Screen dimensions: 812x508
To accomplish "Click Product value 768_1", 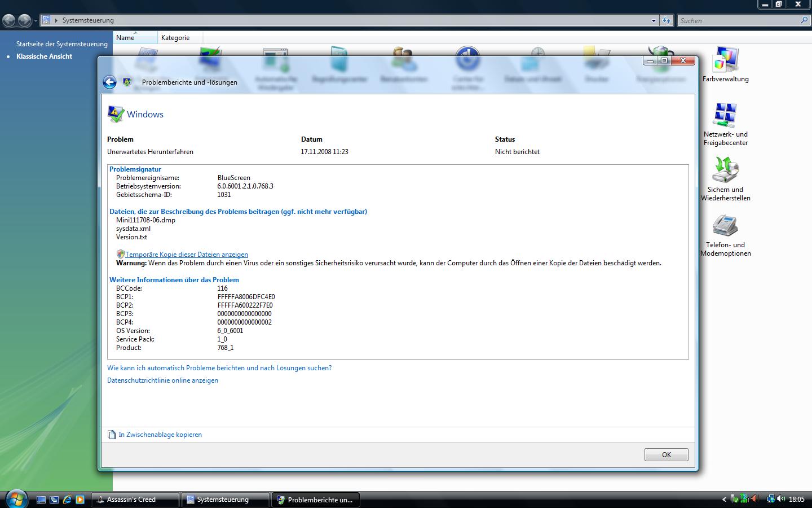I will [225, 348].
